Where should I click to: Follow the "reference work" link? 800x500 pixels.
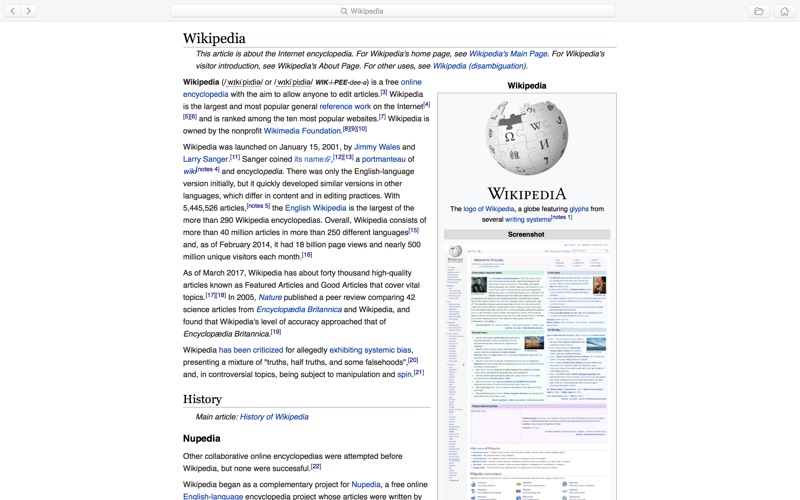(345, 106)
